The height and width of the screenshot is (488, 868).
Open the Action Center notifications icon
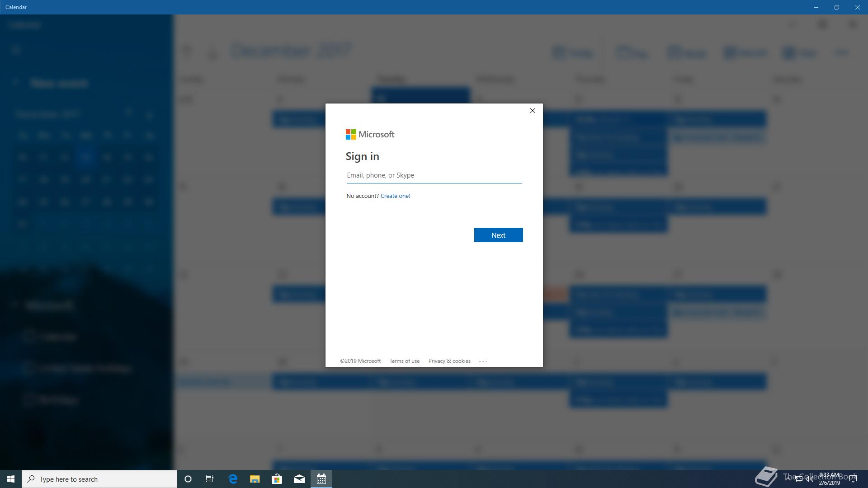point(853,479)
